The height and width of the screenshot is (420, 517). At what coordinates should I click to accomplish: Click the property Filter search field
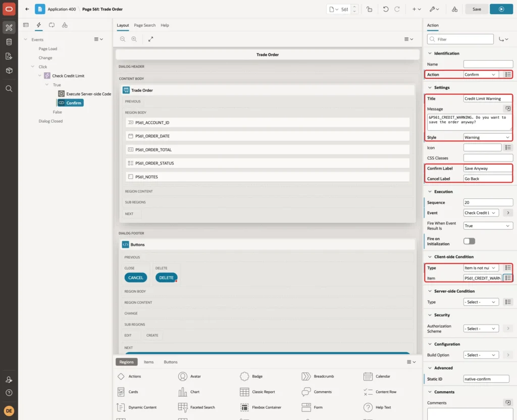point(460,39)
